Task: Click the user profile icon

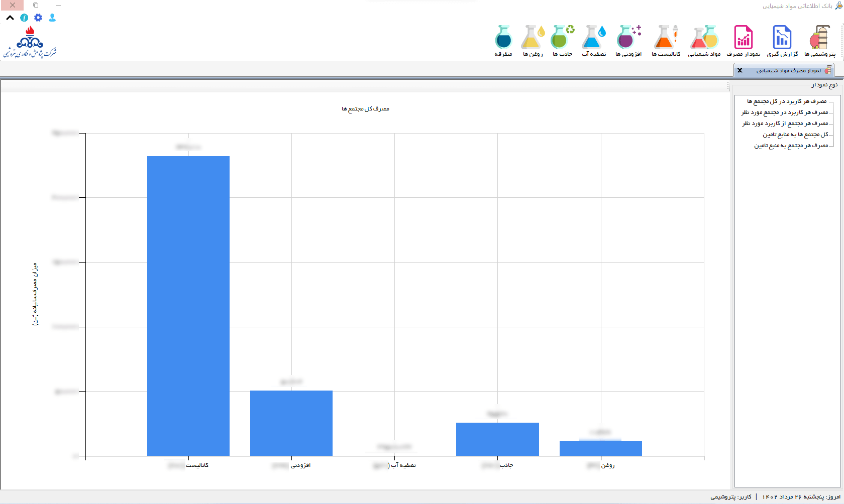Action: pos(52,18)
